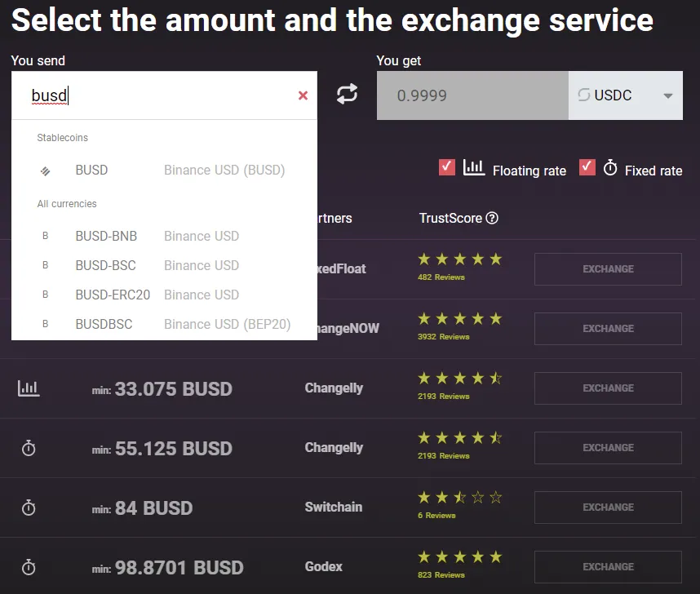700x594 pixels.
Task: Select BUSD-BNB from currency list
Action: tap(164, 236)
